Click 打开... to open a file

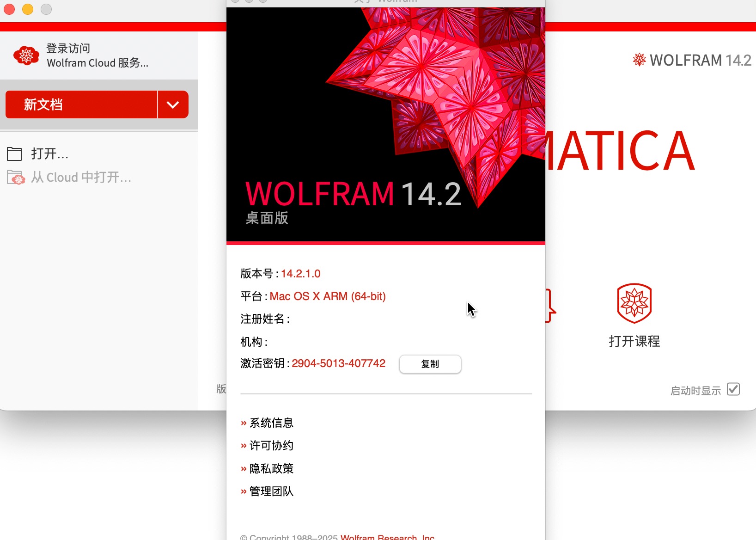click(49, 153)
